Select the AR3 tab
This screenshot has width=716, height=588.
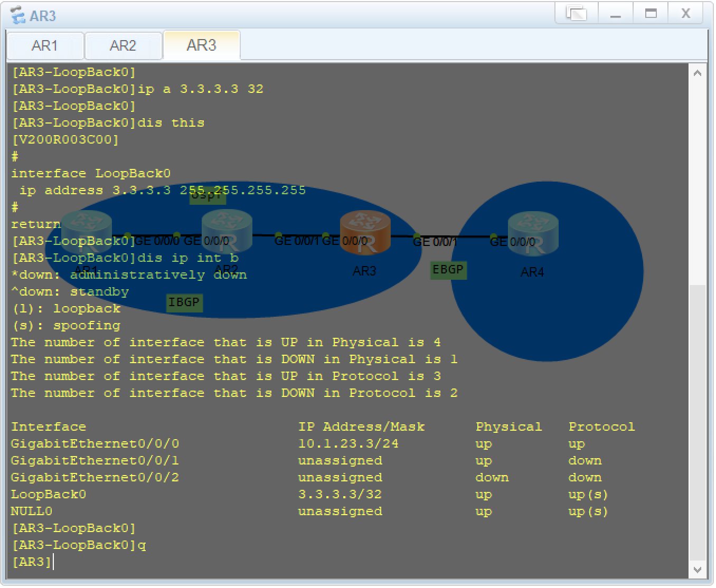202,45
